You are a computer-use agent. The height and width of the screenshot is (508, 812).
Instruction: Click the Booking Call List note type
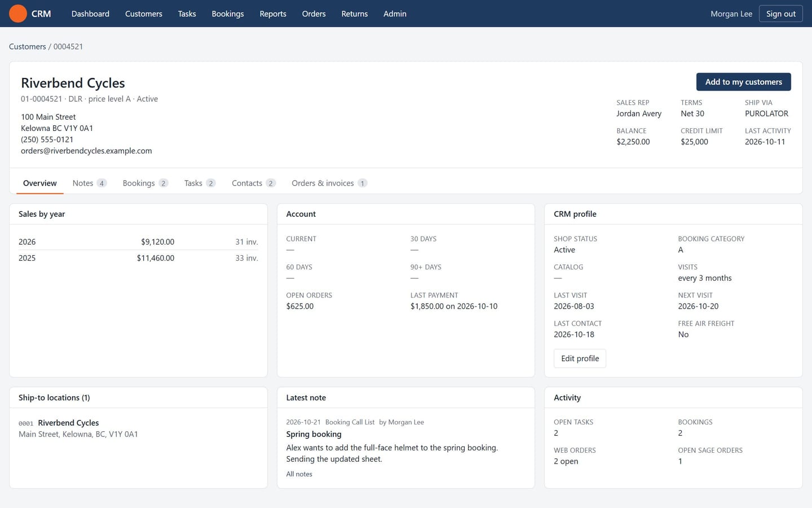tap(350, 422)
